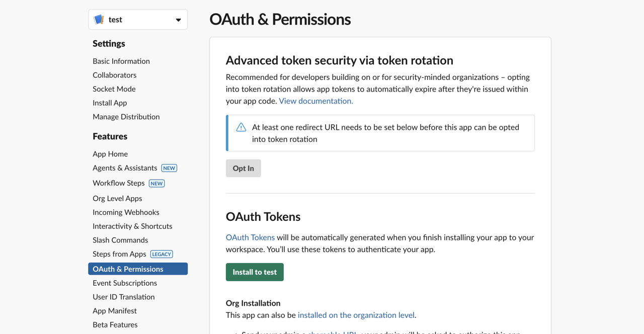Open Beta Features page

(115, 325)
